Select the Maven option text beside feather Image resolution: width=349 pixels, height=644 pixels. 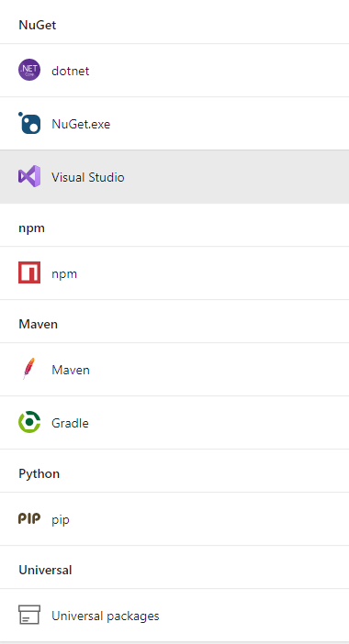pos(71,370)
